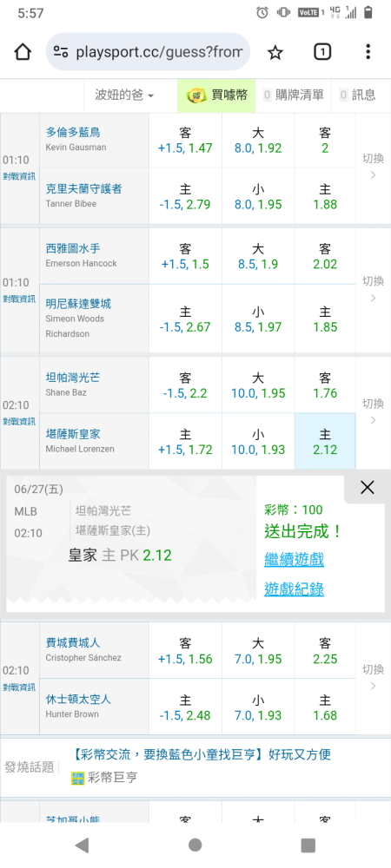The image size is (391, 868).
Task: Open team link 費城費城人
Action: coord(73,643)
